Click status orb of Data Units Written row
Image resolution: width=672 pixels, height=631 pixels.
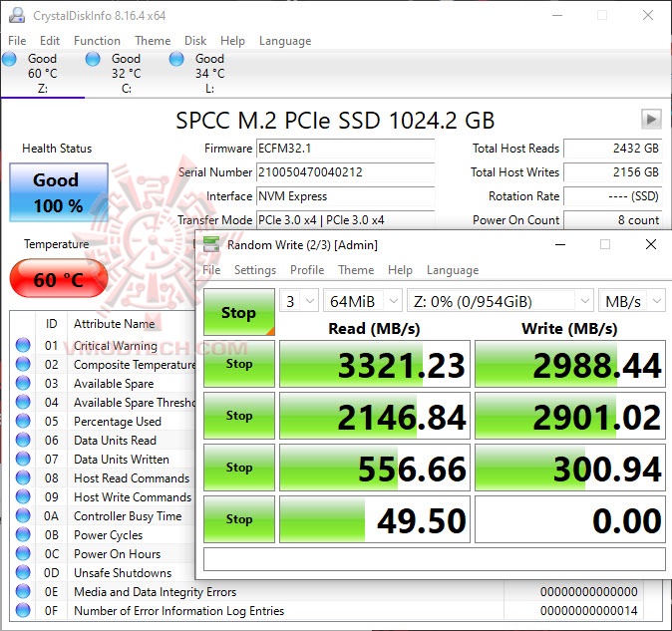pos(23,459)
